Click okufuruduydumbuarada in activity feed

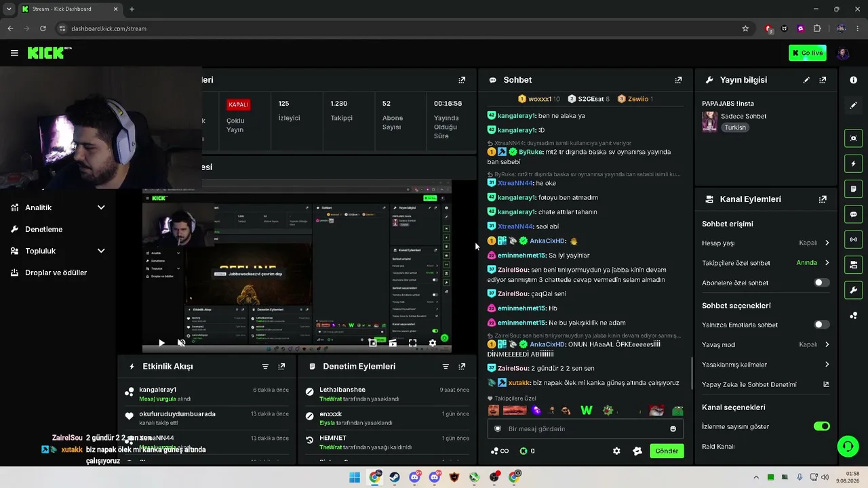pyautogui.click(x=178, y=414)
